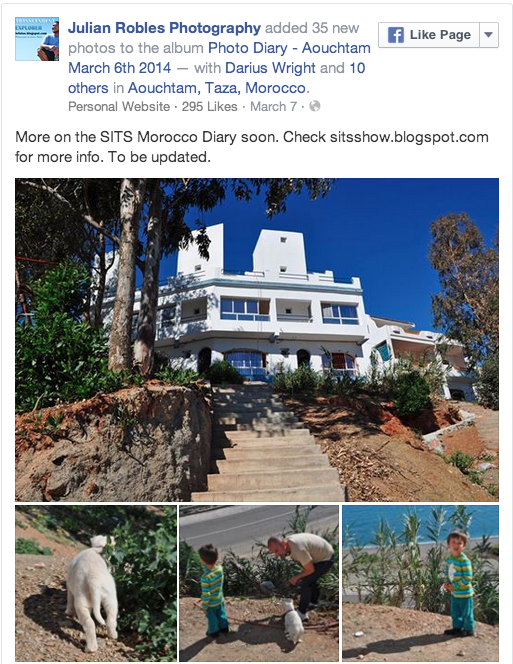Click the Personal Website category text
The image size is (513, 664).
(119, 106)
